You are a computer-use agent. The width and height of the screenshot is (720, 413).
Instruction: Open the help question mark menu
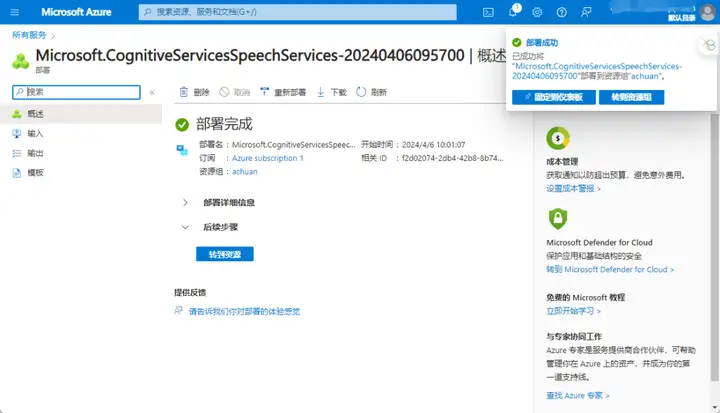coord(561,12)
